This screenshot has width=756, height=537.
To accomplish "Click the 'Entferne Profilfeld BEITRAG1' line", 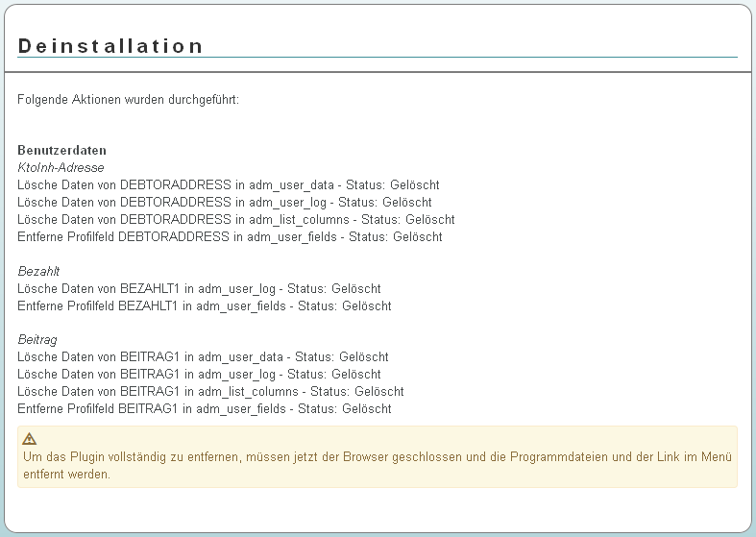I will click(205, 409).
